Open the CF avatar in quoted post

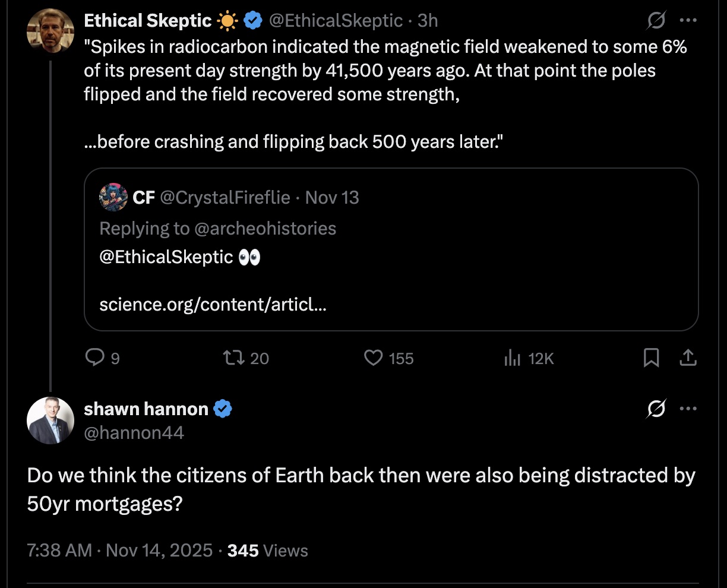113,197
